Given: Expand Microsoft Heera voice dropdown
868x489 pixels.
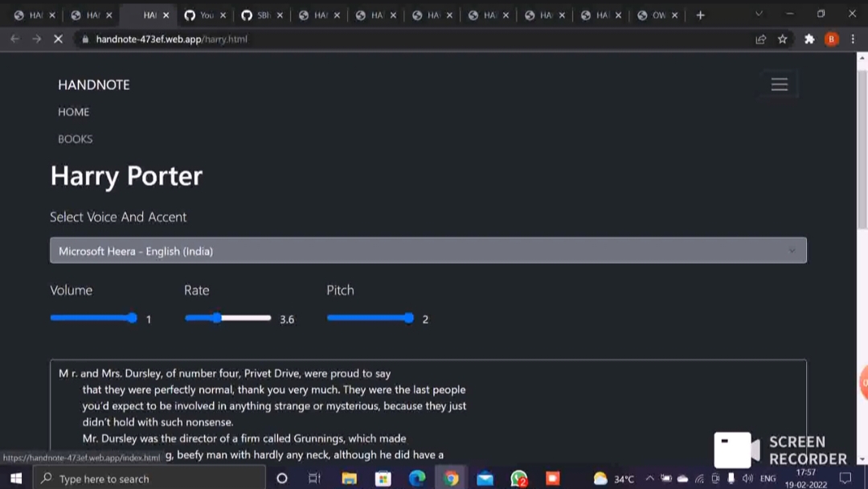Looking at the screenshot, I should pyautogui.click(x=428, y=251).
